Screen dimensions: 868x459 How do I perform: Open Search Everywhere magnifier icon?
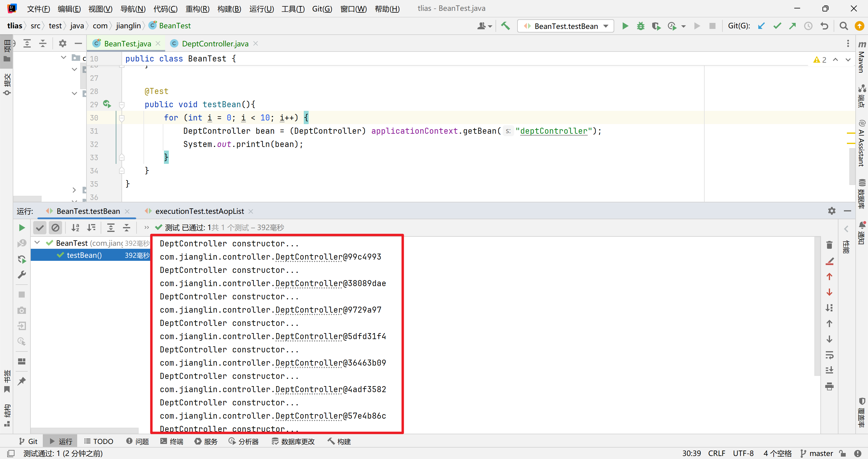[843, 26]
